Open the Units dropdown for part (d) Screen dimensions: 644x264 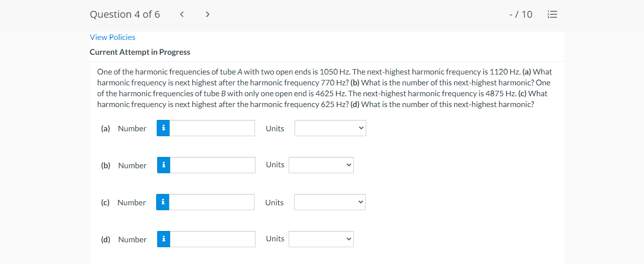coord(321,239)
